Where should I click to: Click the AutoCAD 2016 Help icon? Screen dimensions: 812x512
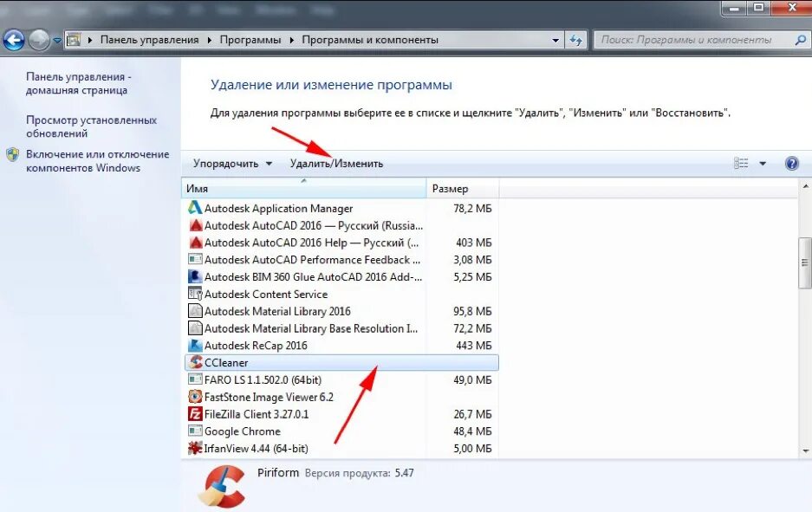[x=195, y=243]
